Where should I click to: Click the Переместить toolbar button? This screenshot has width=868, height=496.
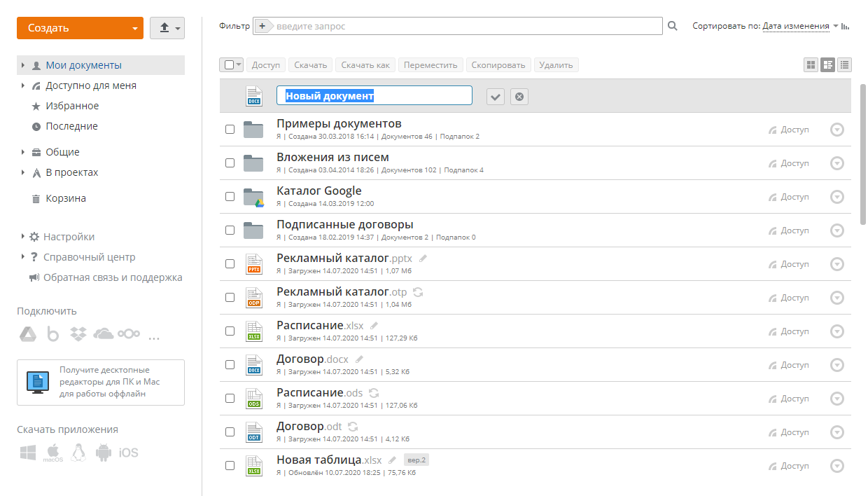[x=430, y=64]
